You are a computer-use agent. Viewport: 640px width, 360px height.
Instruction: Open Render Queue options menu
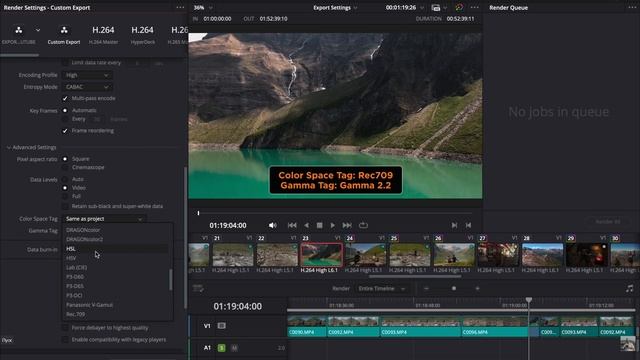coord(633,7)
